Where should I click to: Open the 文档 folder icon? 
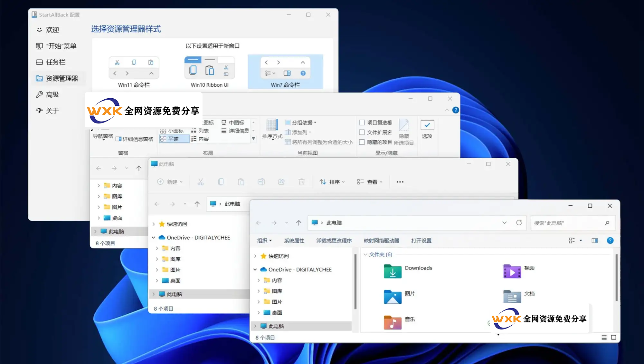pos(512,296)
